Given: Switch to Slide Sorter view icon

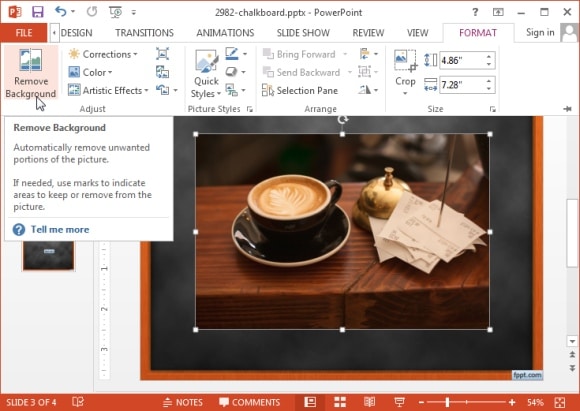Looking at the screenshot, I should click(x=340, y=402).
